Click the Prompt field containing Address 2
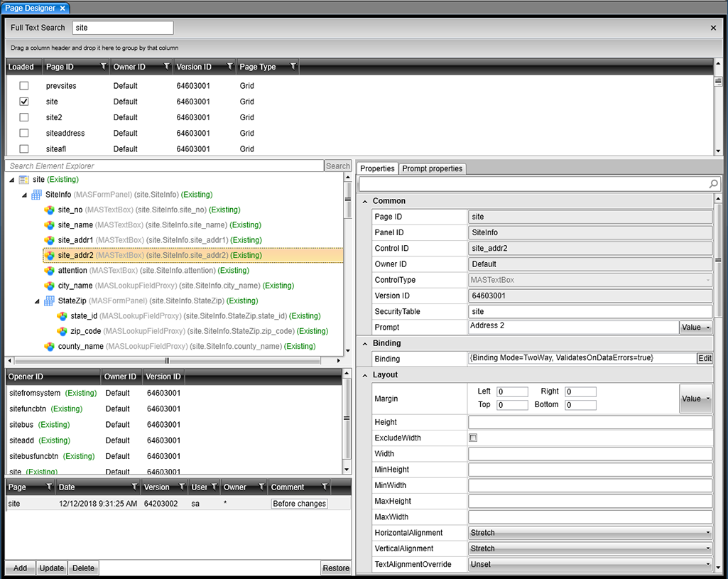The height and width of the screenshot is (579, 728). 573,328
